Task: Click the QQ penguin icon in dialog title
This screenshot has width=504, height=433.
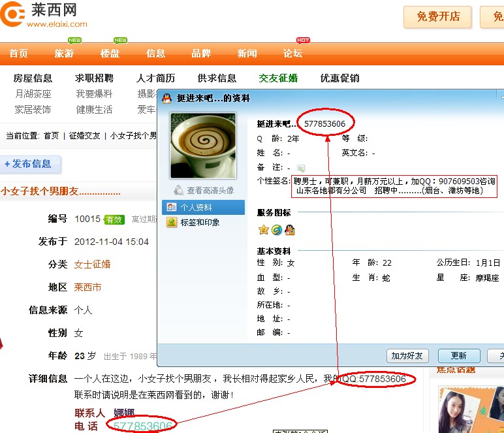Action: pyautogui.click(x=166, y=99)
